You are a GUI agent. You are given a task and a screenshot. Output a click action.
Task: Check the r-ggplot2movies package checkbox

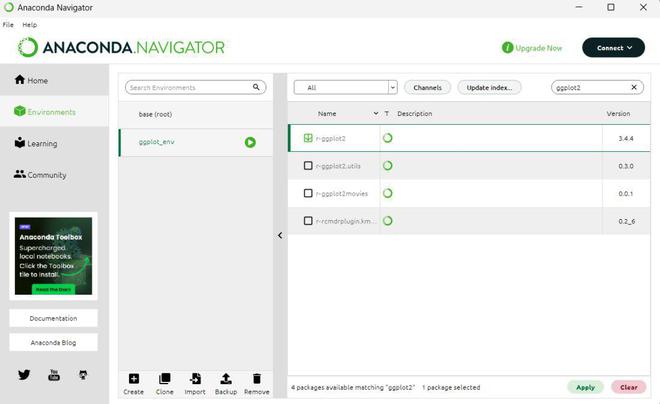308,193
